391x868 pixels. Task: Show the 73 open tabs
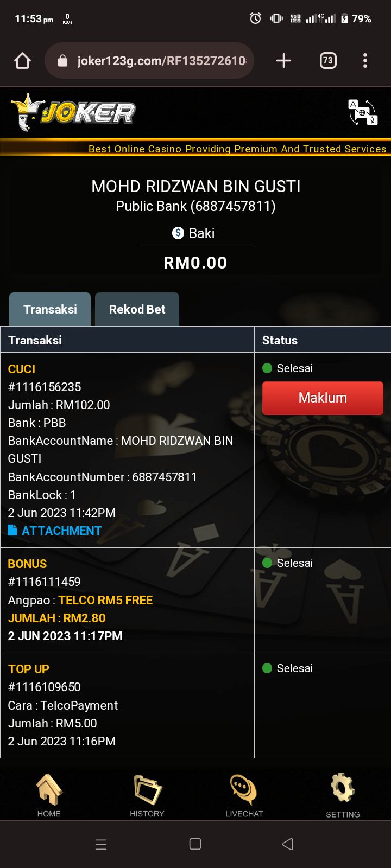(x=327, y=61)
